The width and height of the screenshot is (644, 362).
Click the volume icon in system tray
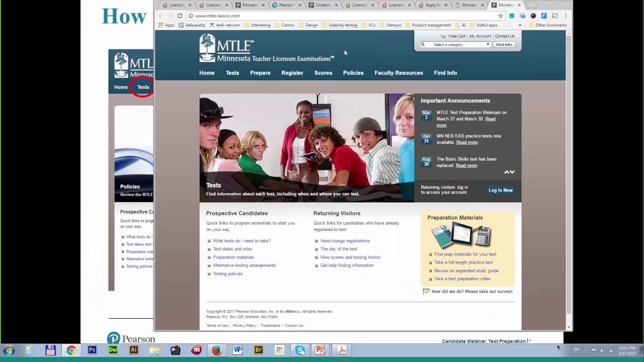(x=602, y=350)
